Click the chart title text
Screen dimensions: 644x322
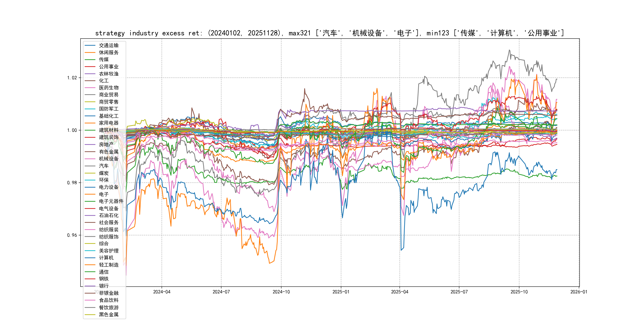tap(330, 33)
